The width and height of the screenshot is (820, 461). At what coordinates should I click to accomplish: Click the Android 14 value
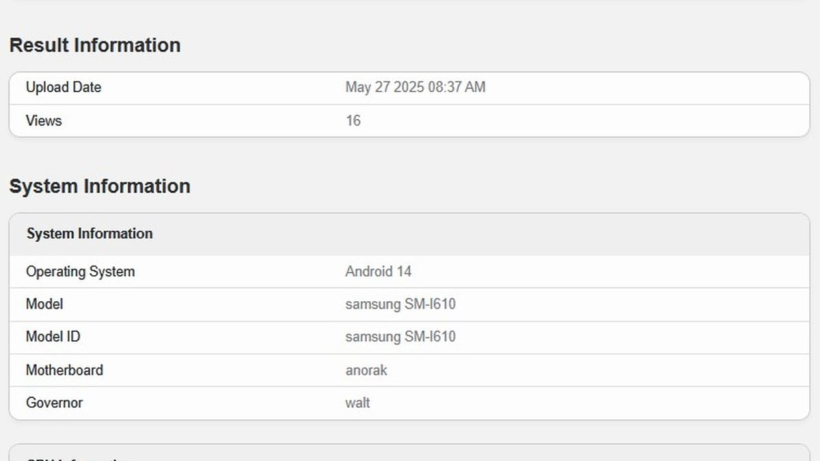[x=378, y=272]
